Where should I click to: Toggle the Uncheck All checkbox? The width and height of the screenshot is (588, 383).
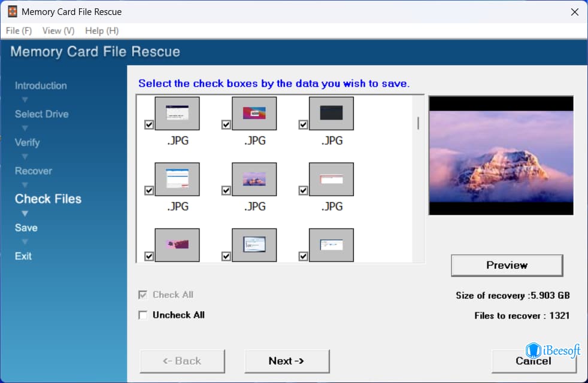click(x=143, y=315)
